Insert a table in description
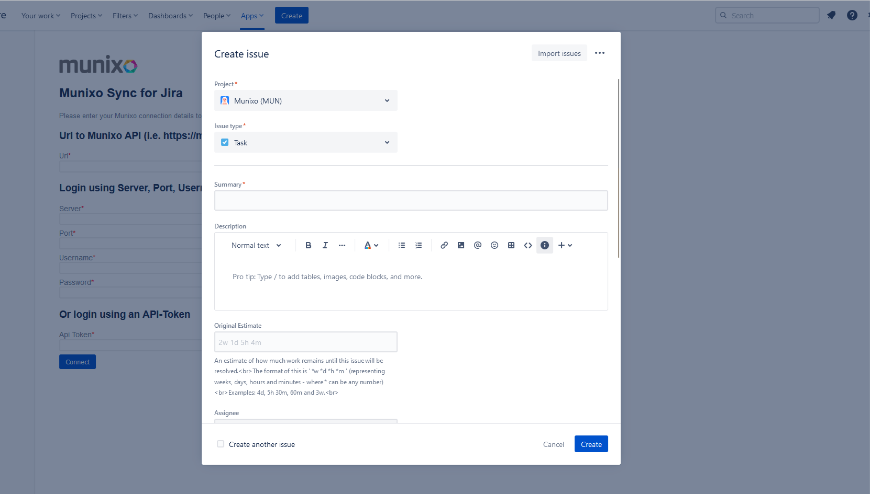Screen dimensions: 870x494 coord(511,245)
